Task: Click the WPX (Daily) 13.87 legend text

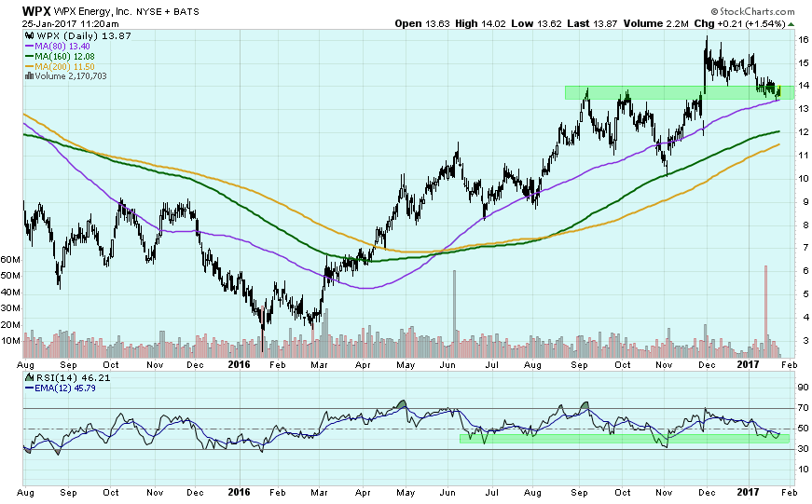Action: (83, 35)
